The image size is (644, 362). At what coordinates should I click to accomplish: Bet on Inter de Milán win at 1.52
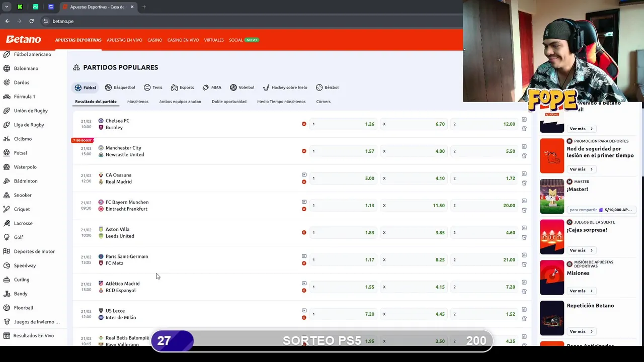[484, 314]
